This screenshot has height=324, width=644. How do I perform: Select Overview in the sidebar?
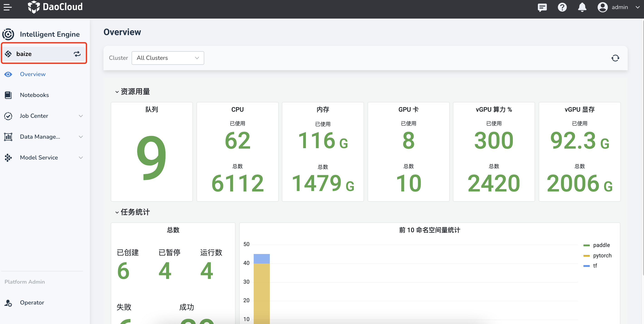pyautogui.click(x=32, y=74)
